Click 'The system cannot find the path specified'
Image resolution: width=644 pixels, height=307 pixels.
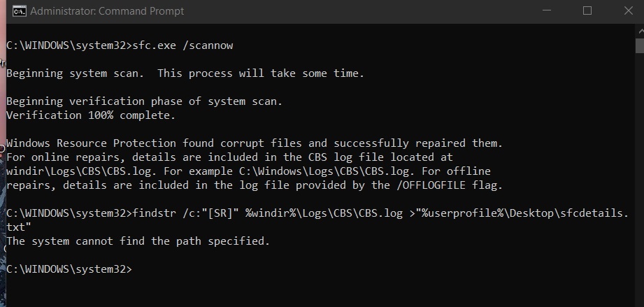(x=138, y=241)
